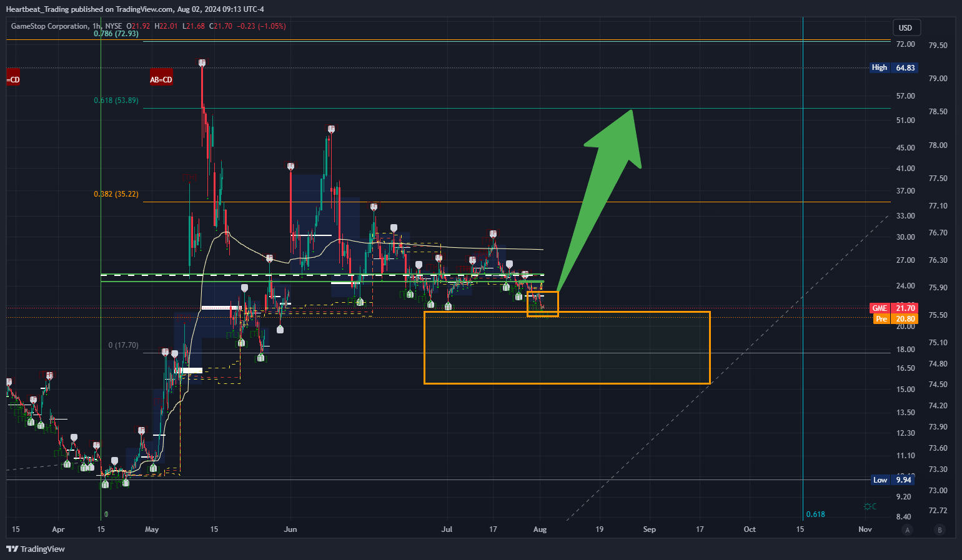Viewport: 962px width, 560px height.
Task: Click the sun and moon session icon
Action: point(870,506)
